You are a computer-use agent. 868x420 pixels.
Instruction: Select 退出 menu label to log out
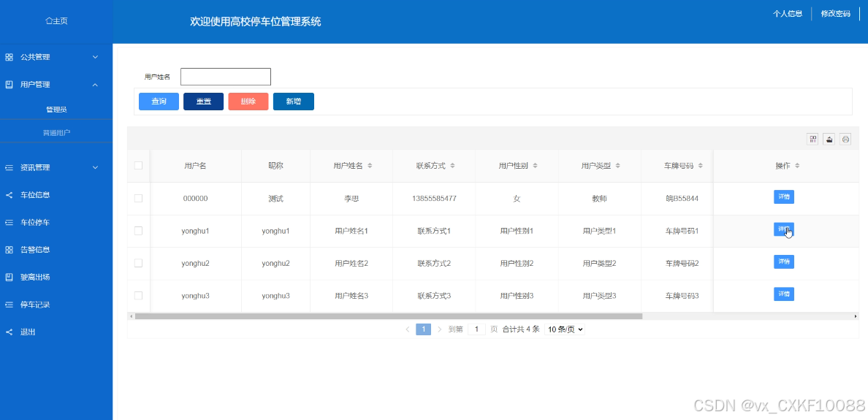tap(28, 332)
